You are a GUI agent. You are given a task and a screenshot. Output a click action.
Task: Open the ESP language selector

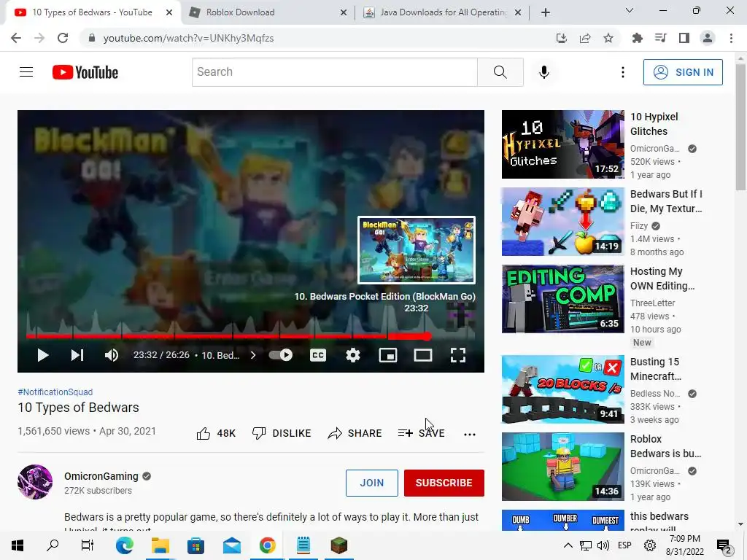[x=624, y=545]
